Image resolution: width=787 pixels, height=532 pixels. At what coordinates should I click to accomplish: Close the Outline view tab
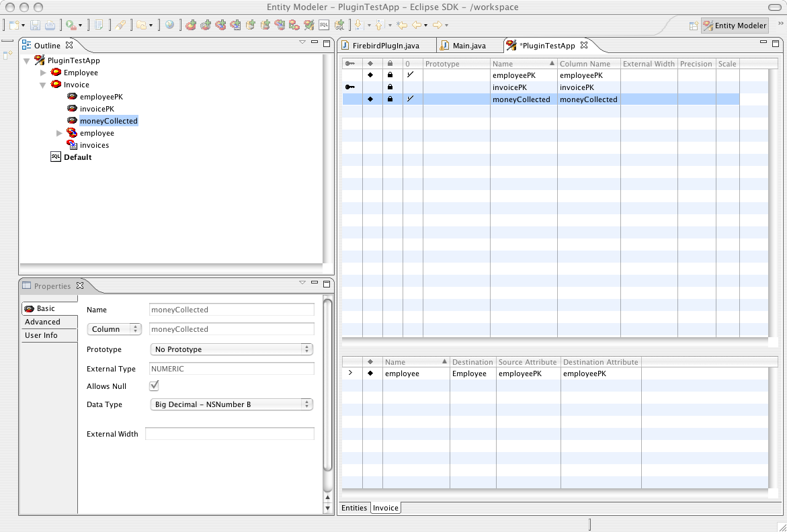(x=69, y=44)
